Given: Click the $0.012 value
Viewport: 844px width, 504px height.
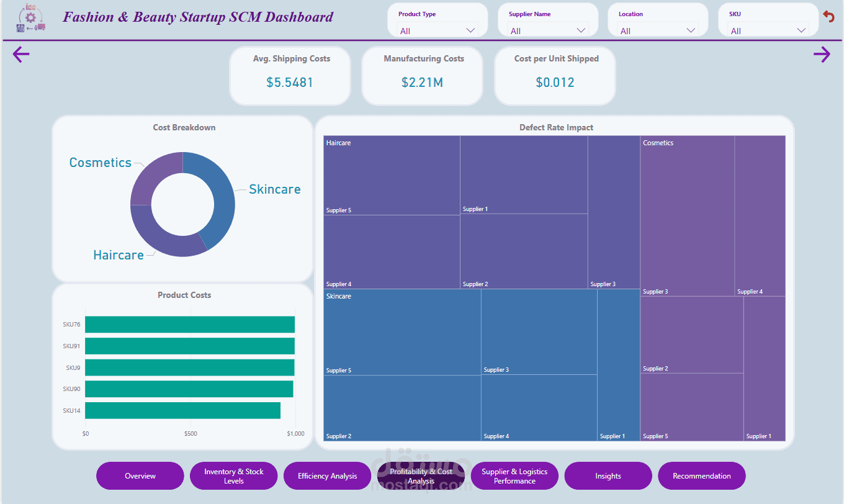Looking at the screenshot, I should [555, 82].
